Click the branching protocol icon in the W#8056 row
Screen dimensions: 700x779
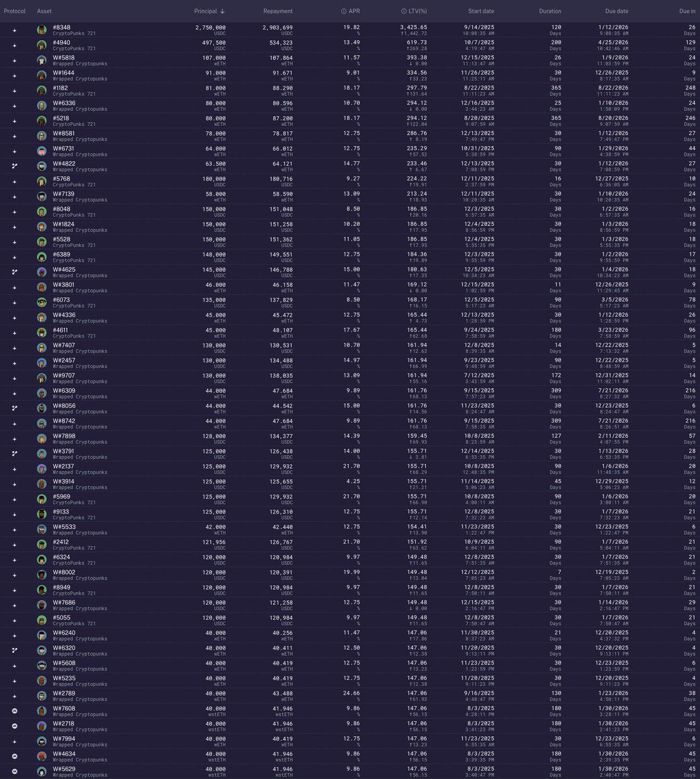[x=15, y=408]
